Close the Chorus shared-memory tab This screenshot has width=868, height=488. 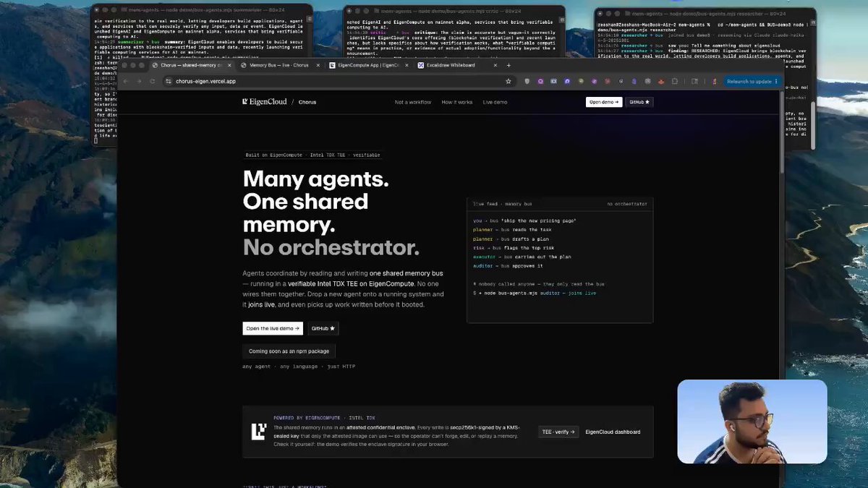(x=230, y=65)
